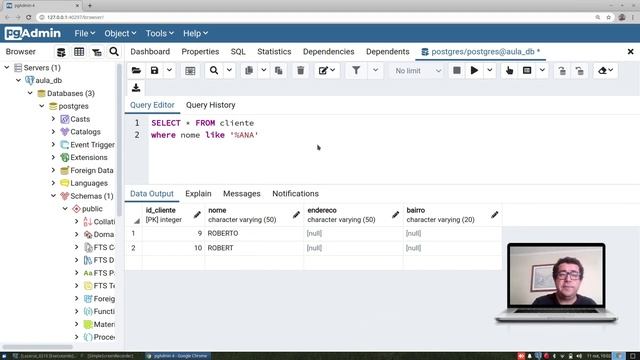Open the Object menu
The width and height of the screenshot is (640, 360).
click(x=120, y=33)
